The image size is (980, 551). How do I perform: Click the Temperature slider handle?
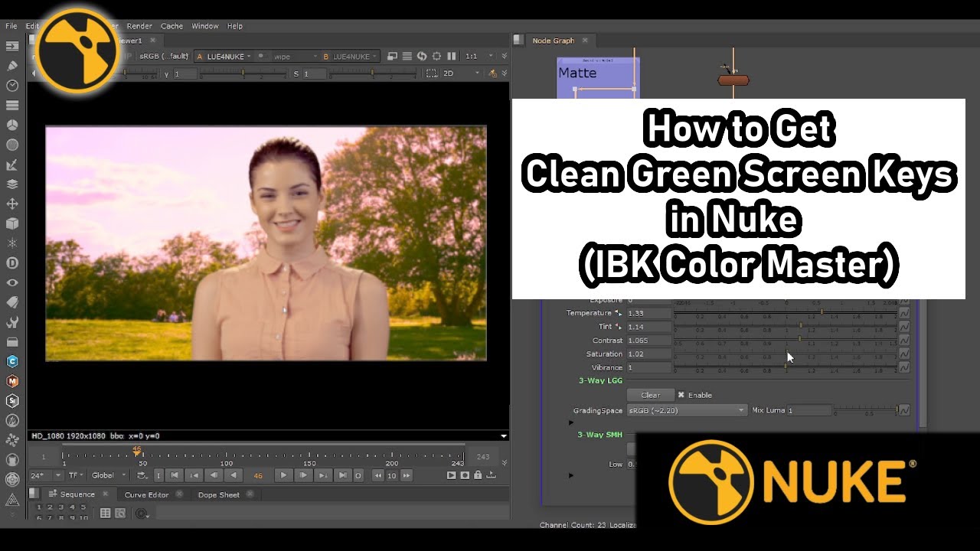(x=822, y=312)
